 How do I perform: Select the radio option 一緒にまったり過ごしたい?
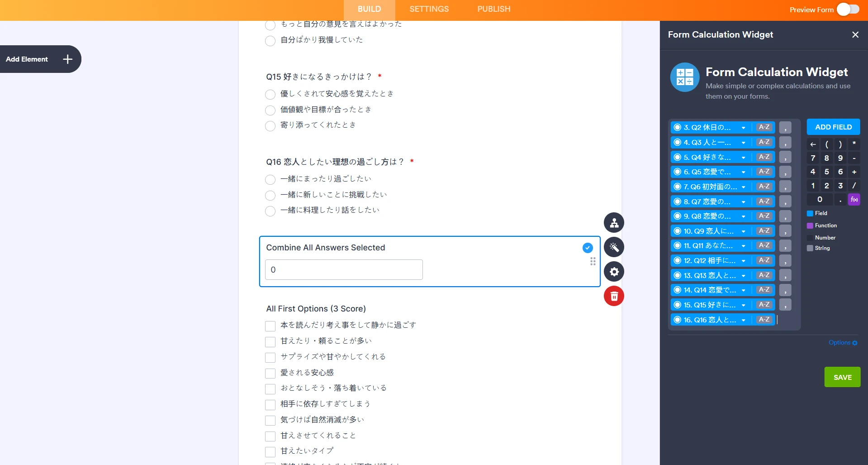click(x=270, y=179)
